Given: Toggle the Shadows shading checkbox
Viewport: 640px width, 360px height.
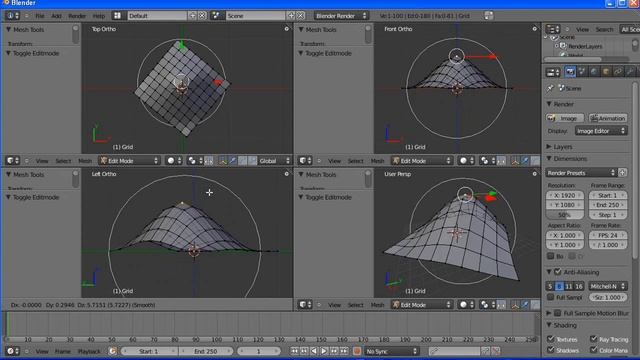Looking at the screenshot, I should click(x=550, y=350).
